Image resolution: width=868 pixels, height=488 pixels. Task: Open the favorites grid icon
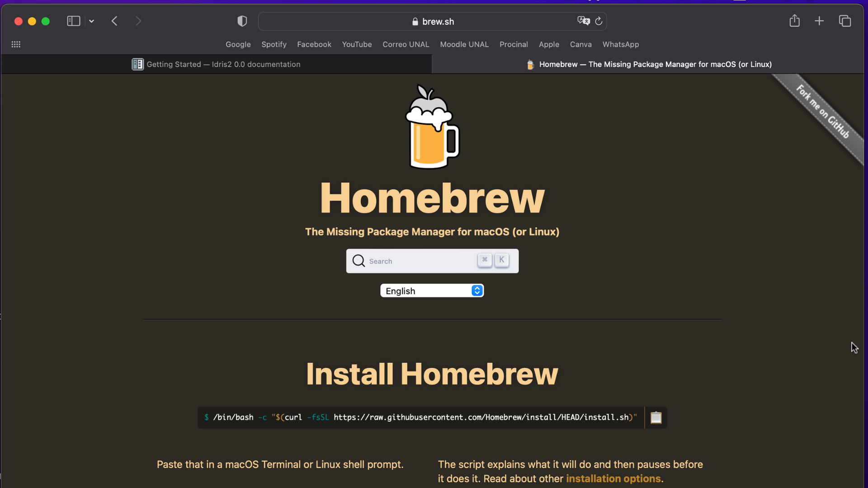tap(16, 44)
